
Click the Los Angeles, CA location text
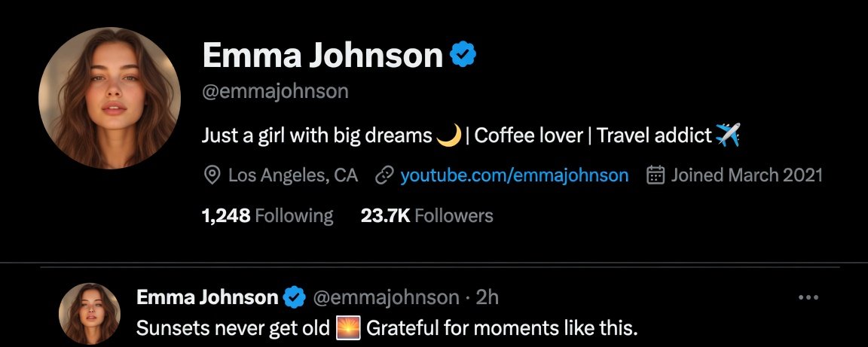pos(293,176)
